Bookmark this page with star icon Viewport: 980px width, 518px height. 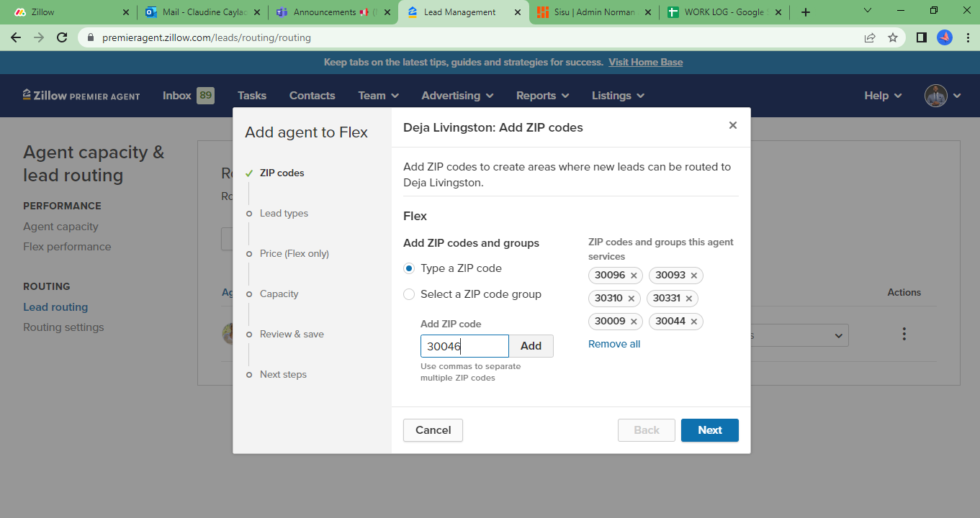[x=893, y=37]
